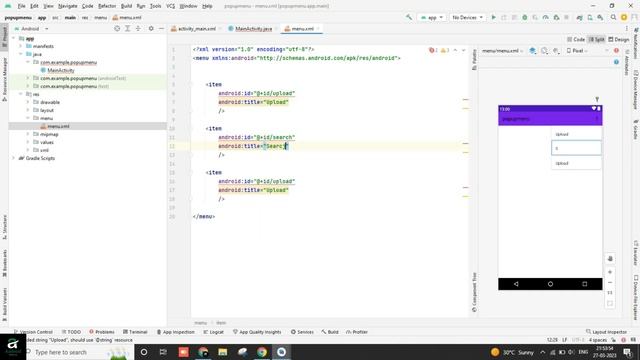Click the red error indicator in editor

(433, 50)
